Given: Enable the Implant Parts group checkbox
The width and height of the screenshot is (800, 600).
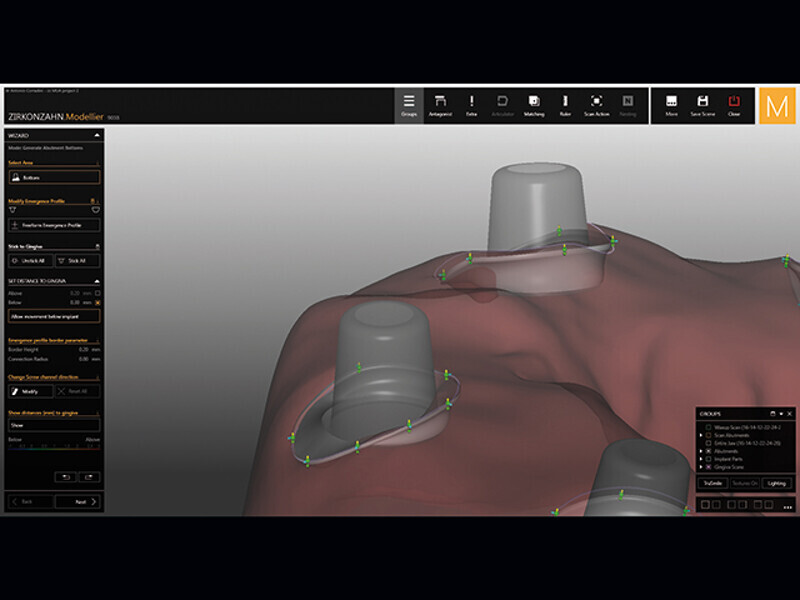Looking at the screenshot, I should point(709,459).
